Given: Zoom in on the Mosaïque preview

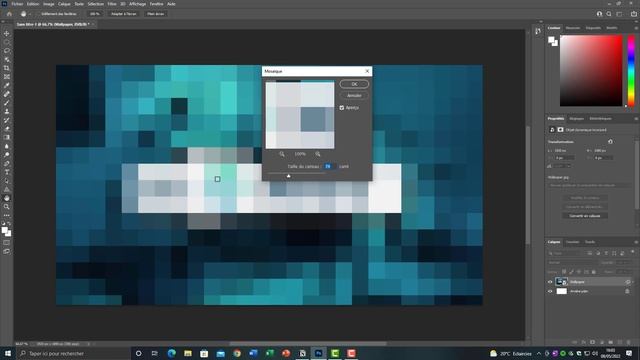Looking at the screenshot, I should (x=318, y=154).
